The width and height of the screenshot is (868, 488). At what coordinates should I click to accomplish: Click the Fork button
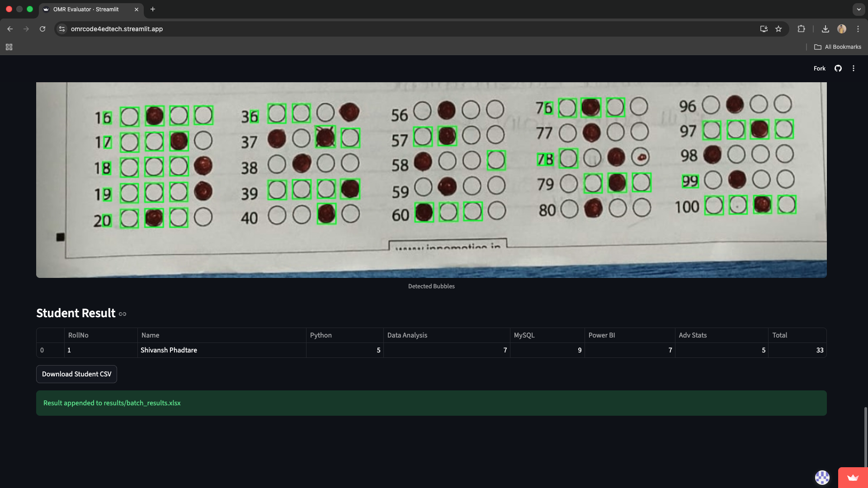(819, 68)
